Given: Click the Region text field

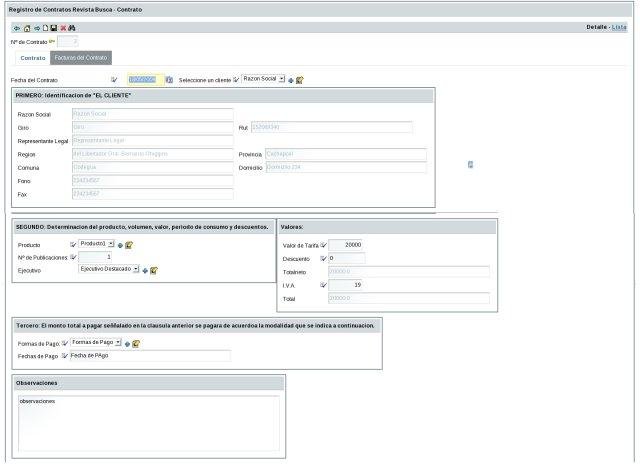Looking at the screenshot, I should click(x=153, y=154).
